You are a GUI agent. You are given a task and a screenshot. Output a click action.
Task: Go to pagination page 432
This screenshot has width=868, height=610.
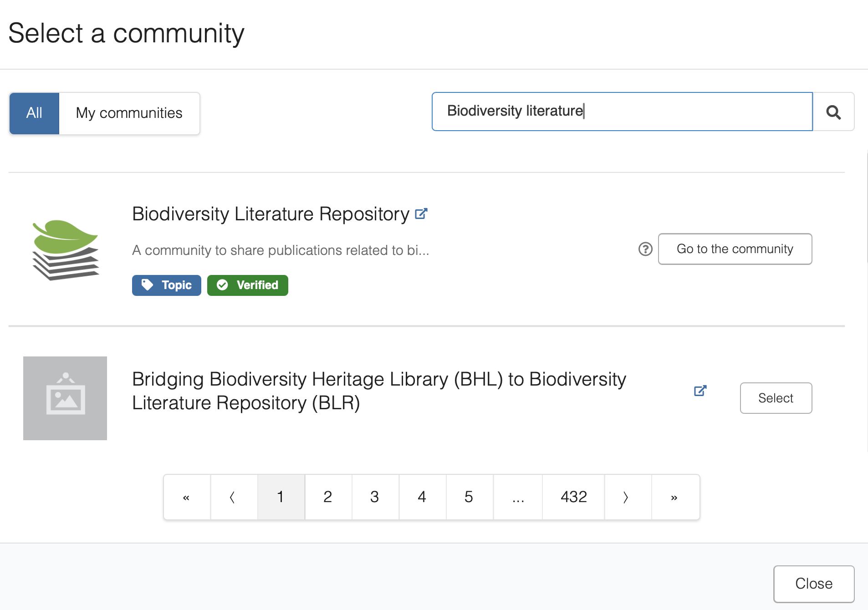(573, 497)
